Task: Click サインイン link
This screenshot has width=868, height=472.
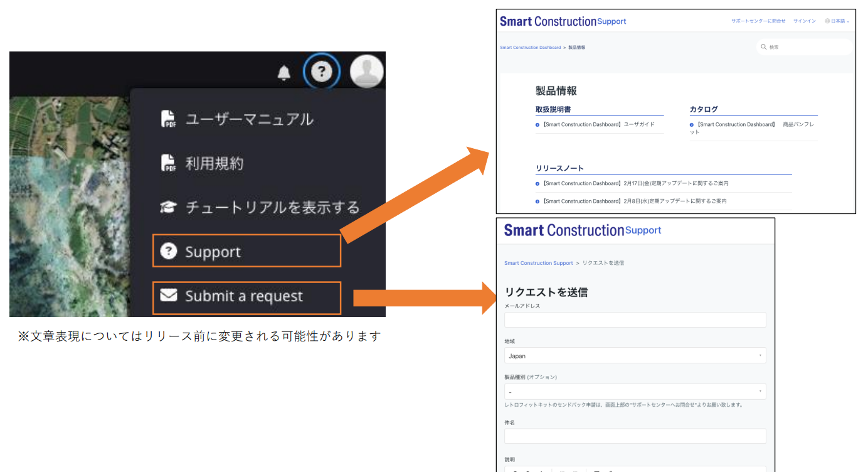Action: pyautogui.click(x=805, y=21)
